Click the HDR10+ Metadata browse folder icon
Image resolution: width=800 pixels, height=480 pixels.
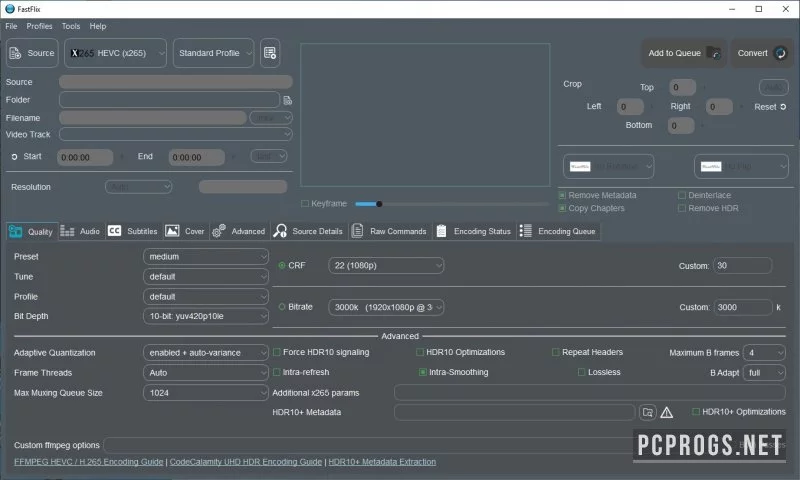point(647,412)
